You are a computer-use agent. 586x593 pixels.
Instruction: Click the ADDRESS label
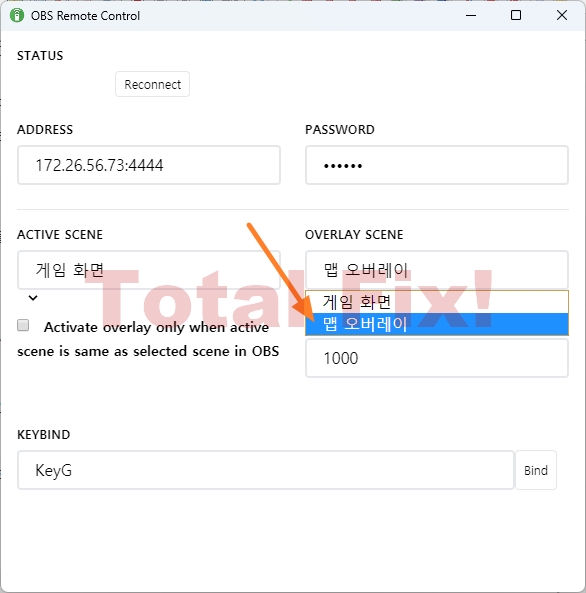(x=45, y=130)
